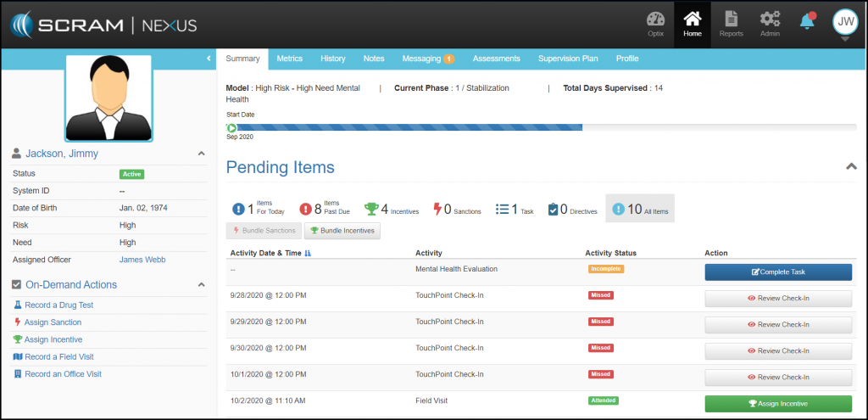868x420 pixels.
Task: Click the green start date play marker
Action: click(231, 128)
